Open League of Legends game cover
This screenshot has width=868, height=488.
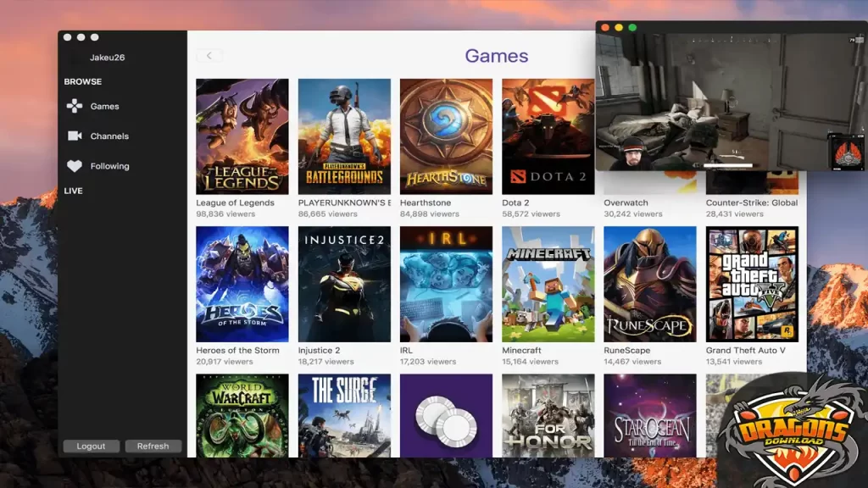click(242, 136)
